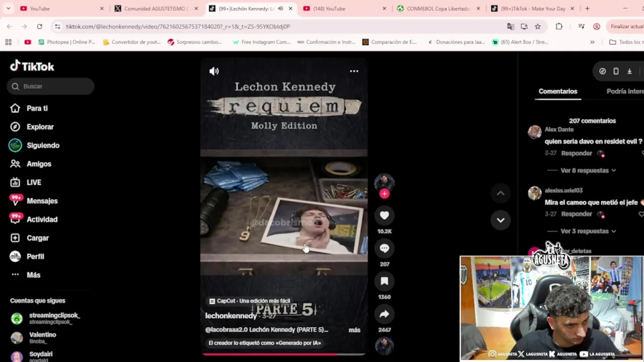
Task: Go to next video with down chevron
Action: click(501, 220)
